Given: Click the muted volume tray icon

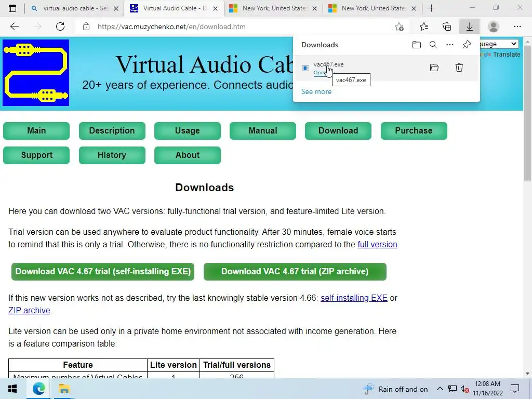Looking at the screenshot, I should (465, 389).
